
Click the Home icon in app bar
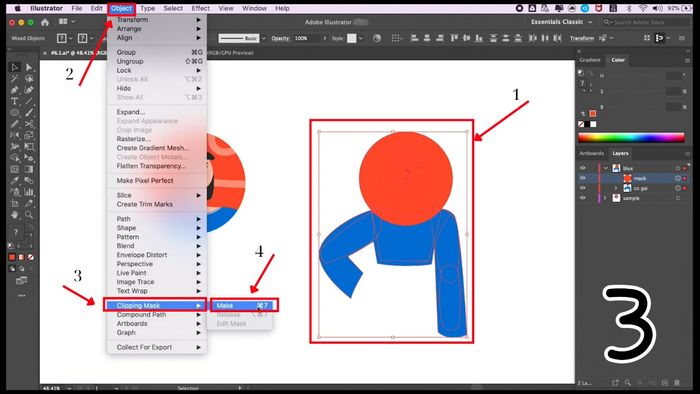[x=45, y=22]
